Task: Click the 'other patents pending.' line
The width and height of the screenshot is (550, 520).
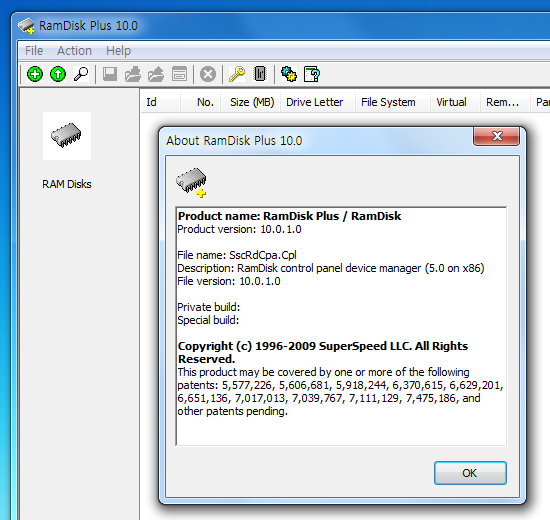Action: coord(233,411)
